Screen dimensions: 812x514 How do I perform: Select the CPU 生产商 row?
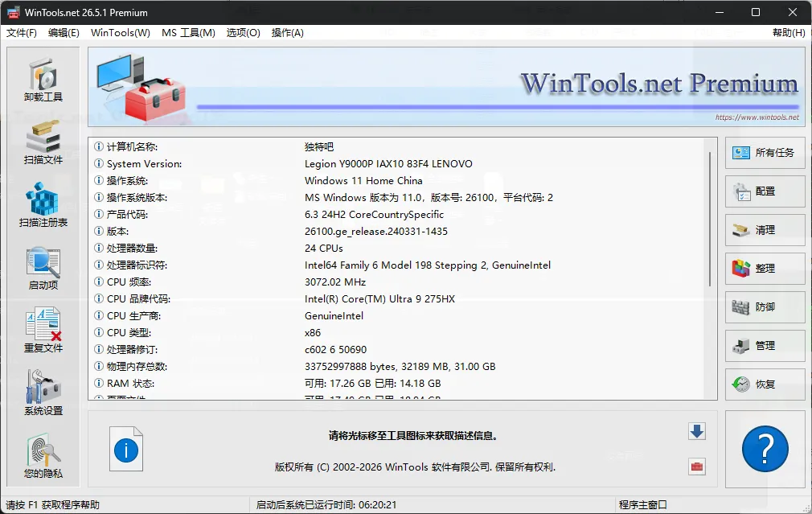click(x=396, y=315)
